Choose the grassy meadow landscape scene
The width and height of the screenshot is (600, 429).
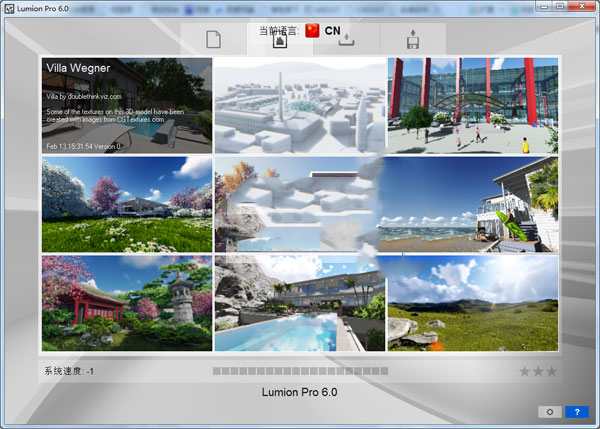tap(472, 302)
